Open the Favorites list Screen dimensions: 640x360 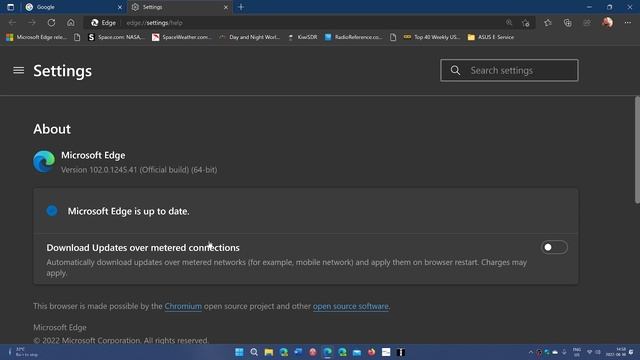(x=548, y=23)
